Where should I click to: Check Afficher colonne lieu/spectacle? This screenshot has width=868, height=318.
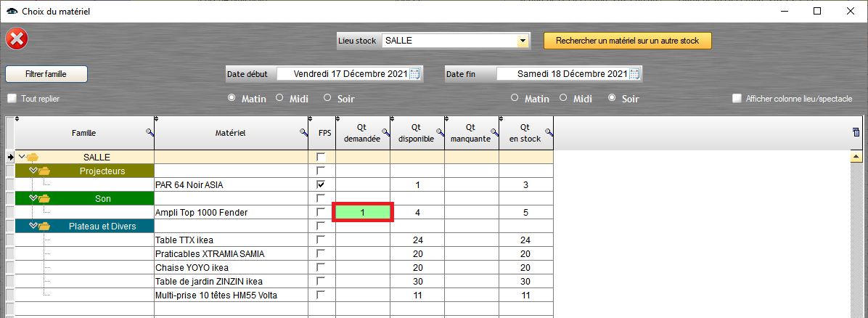click(x=737, y=99)
